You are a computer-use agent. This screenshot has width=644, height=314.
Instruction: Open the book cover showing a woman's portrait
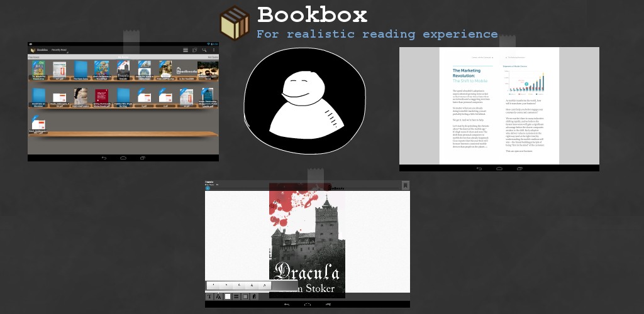coord(80,97)
